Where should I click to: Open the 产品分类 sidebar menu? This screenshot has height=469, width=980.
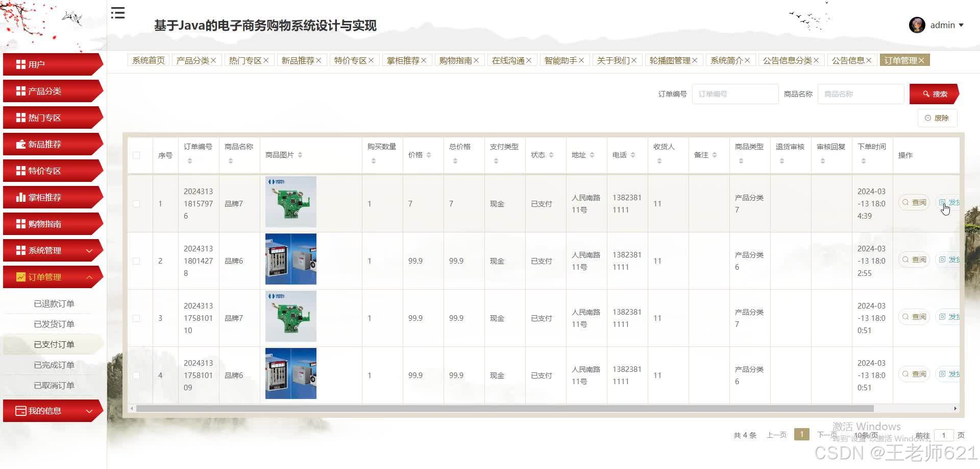point(53,91)
